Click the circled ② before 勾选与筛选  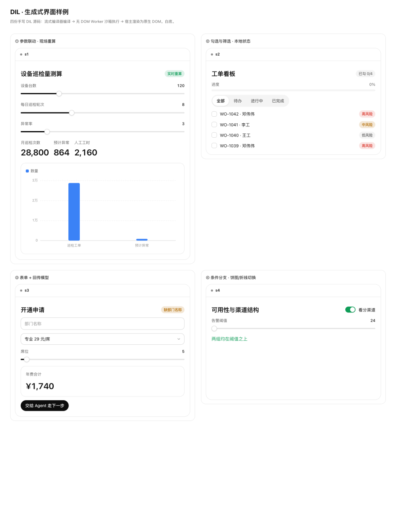208,41
